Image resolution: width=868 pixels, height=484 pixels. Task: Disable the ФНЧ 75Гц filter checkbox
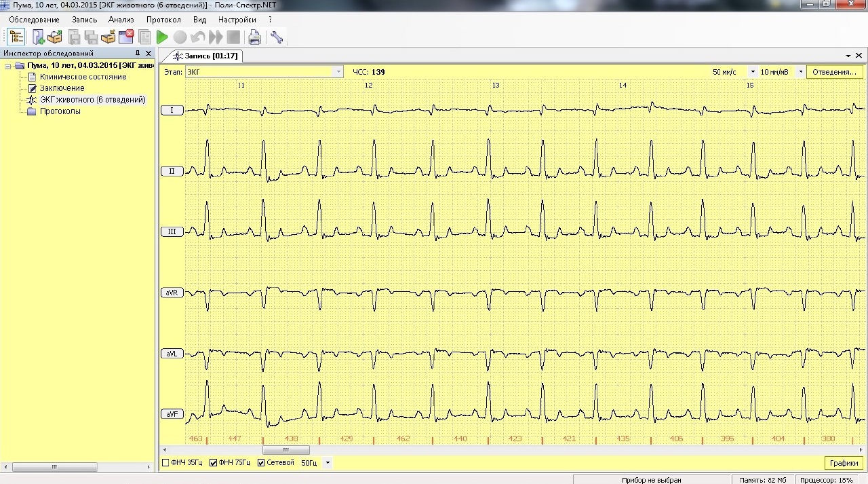(x=214, y=463)
